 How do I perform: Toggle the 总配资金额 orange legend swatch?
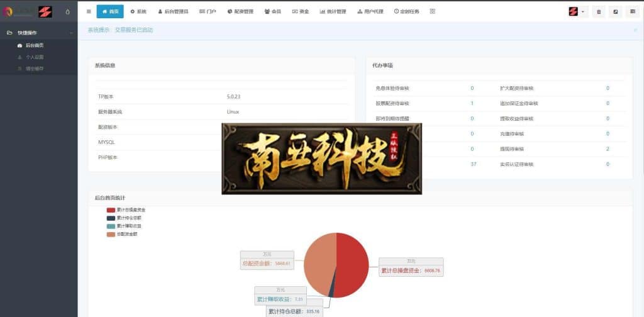pyautogui.click(x=111, y=234)
